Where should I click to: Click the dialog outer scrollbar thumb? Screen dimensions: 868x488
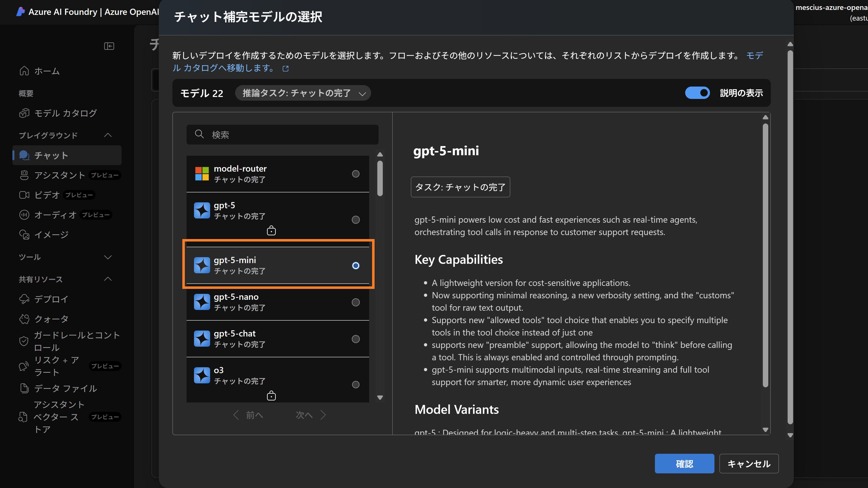(x=790, y=238)
